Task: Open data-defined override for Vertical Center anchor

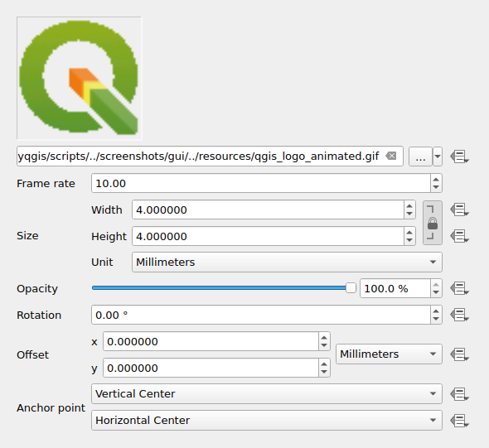Action: click(459, 394)
